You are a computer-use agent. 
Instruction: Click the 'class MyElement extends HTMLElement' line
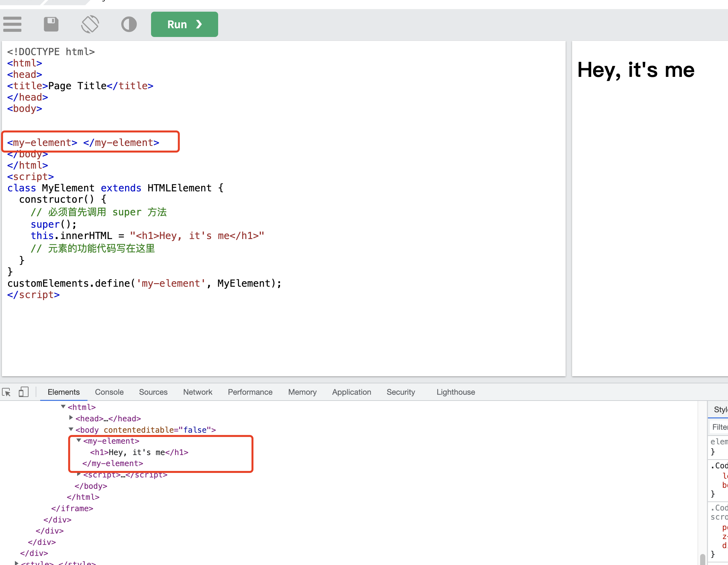click(x=115, y=188)
